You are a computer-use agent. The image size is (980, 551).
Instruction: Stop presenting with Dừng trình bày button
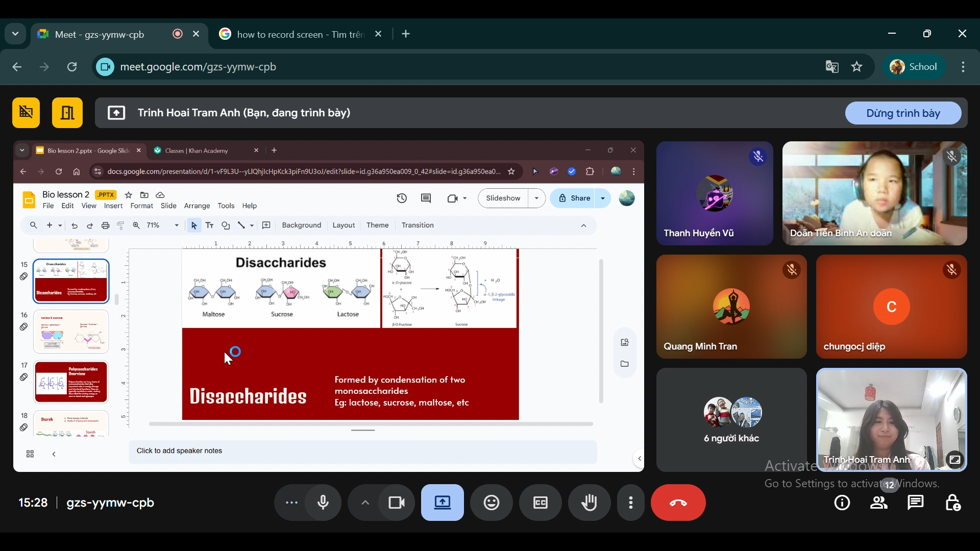point(902,113)
